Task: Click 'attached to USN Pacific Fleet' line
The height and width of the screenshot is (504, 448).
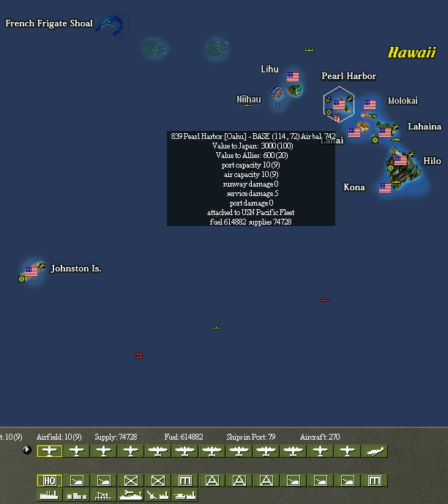Action: click(250, 212)
